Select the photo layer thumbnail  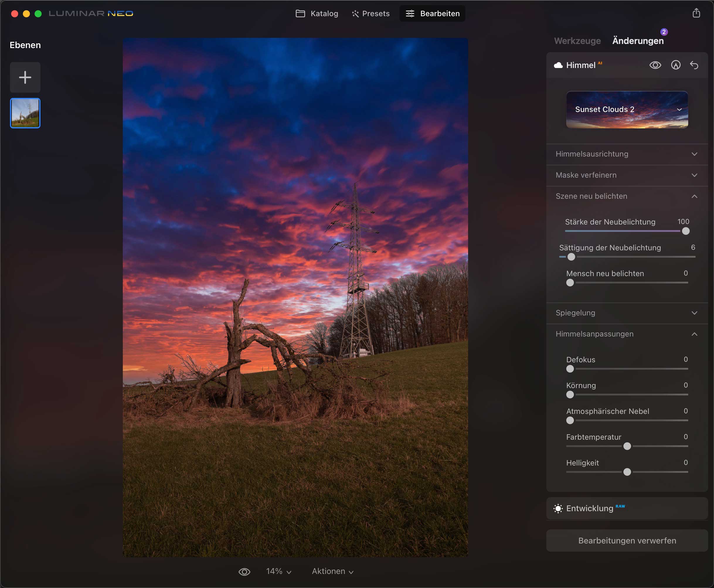25,113
